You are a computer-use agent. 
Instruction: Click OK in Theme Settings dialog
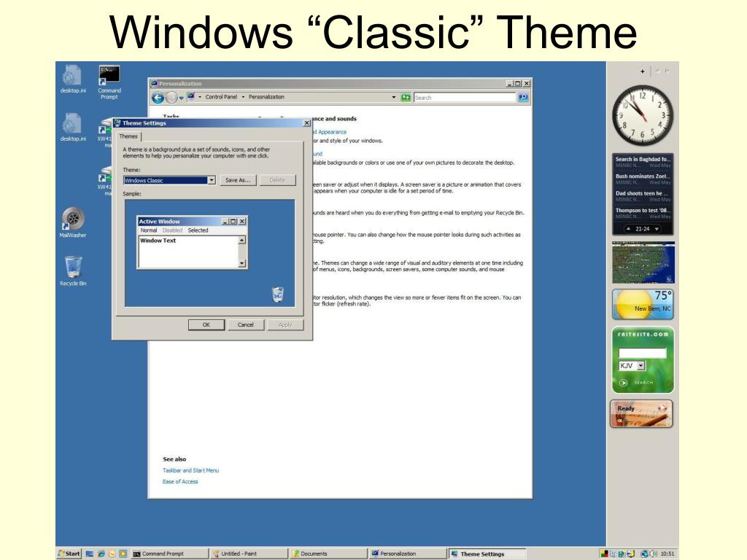206,324
